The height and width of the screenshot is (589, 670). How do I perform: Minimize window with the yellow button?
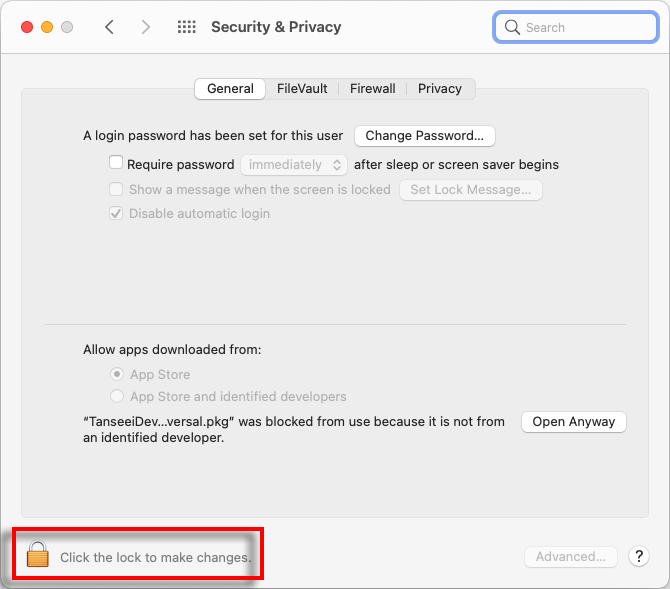[x=47, y=27]
